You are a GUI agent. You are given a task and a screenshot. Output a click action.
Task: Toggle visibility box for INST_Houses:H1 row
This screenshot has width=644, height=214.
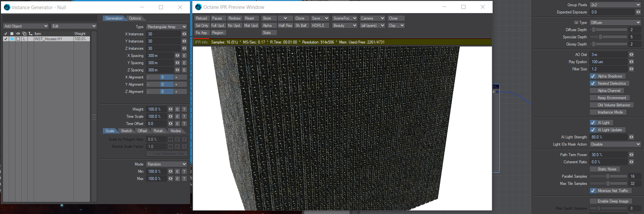click(18, 39)
